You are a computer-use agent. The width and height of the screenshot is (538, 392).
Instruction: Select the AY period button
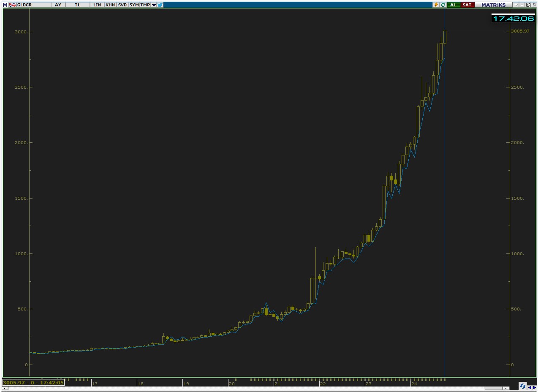58,5
